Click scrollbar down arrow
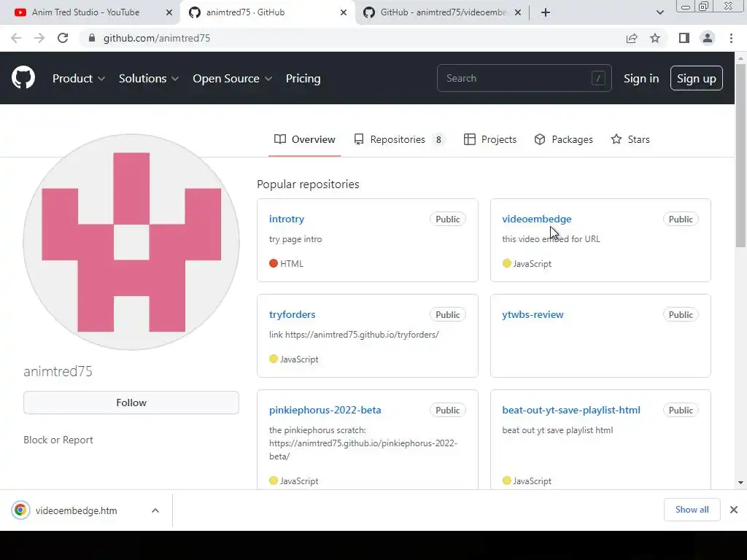Viewport: 747px width, 560px height. pyautogui.click(x=740, y=483)
